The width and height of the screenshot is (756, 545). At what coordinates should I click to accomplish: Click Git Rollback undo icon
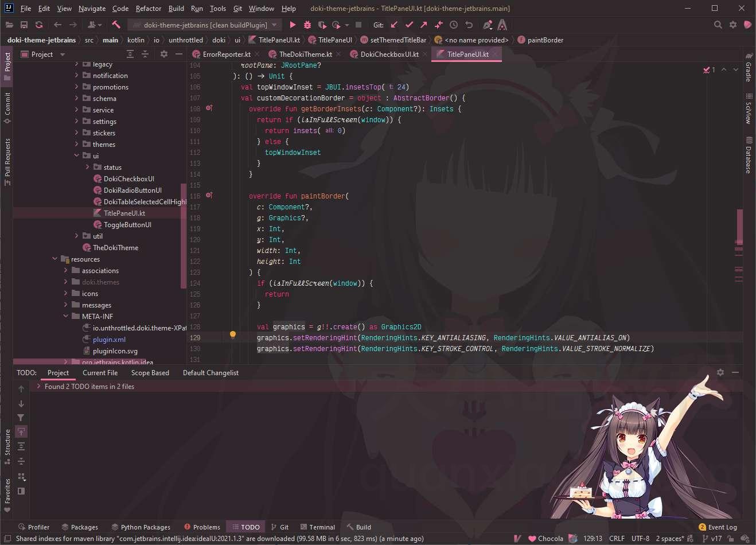pyautogui.click(x=469, y=25)
